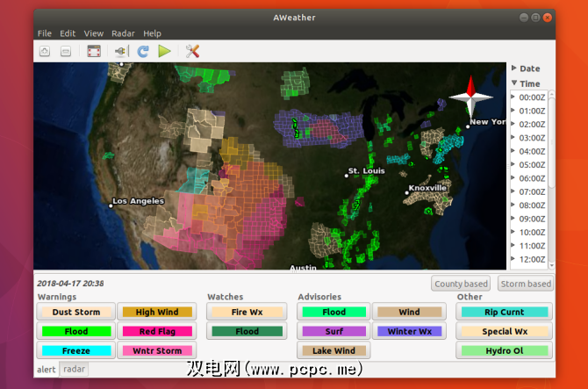Toggle fullscreen with the toolbar icon
The height and width of the screenshot is (389, 588).
[x=94, y=51]
